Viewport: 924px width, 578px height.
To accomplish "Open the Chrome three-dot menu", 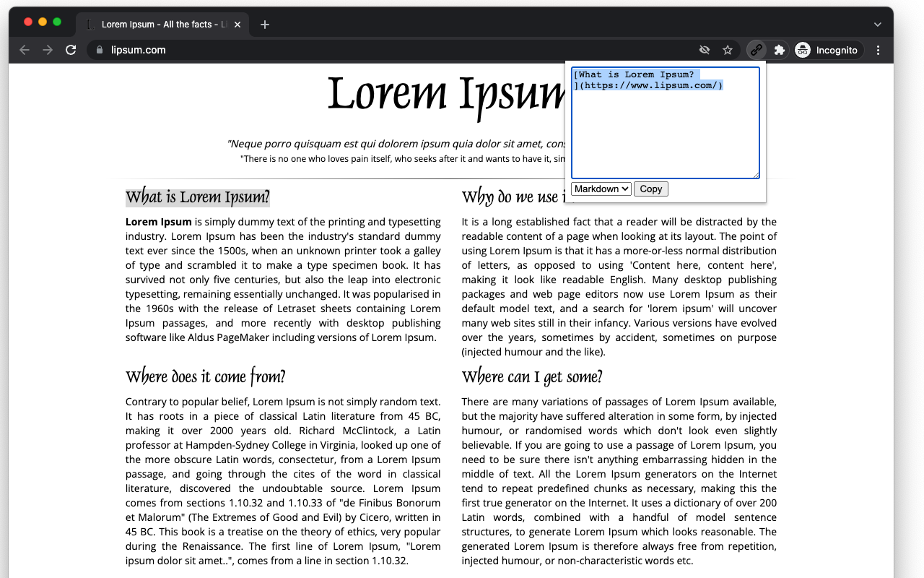I will (x=878, y=50).
